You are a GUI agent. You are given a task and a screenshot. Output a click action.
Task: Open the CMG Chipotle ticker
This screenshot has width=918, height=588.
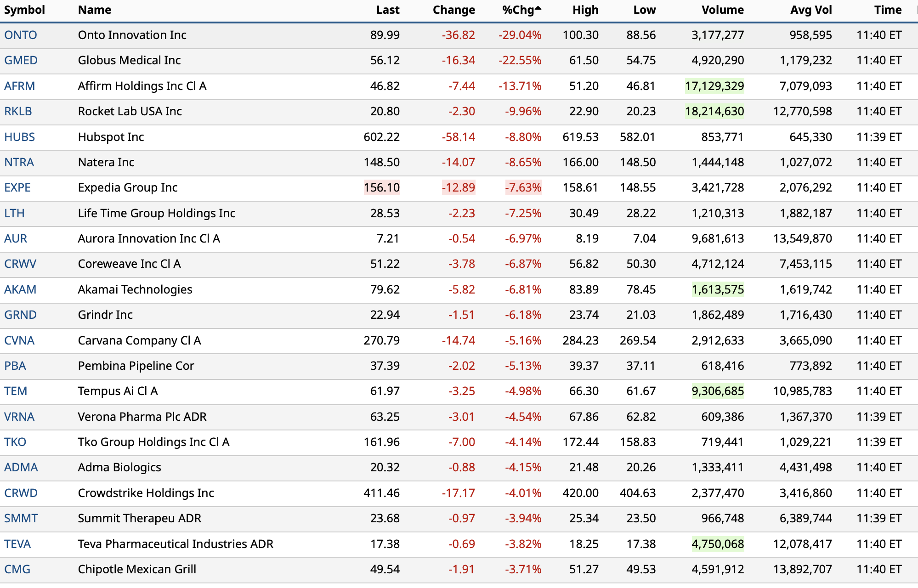(17, 570)
